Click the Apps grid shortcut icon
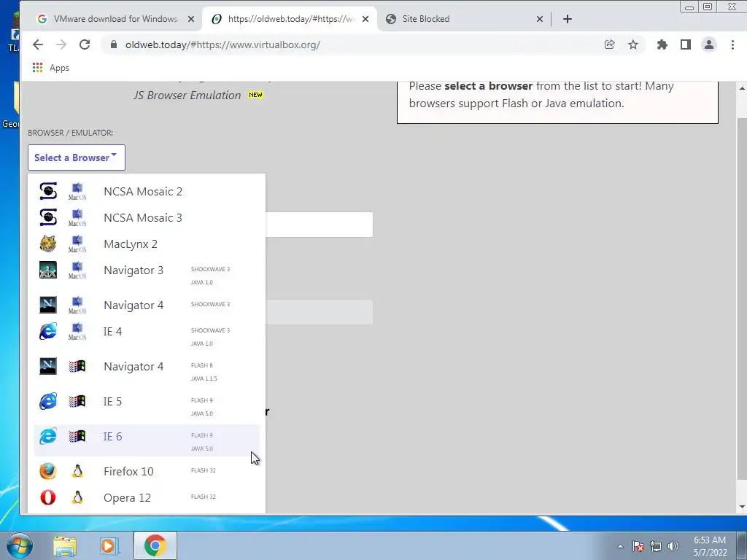 (x=37, y=68)
